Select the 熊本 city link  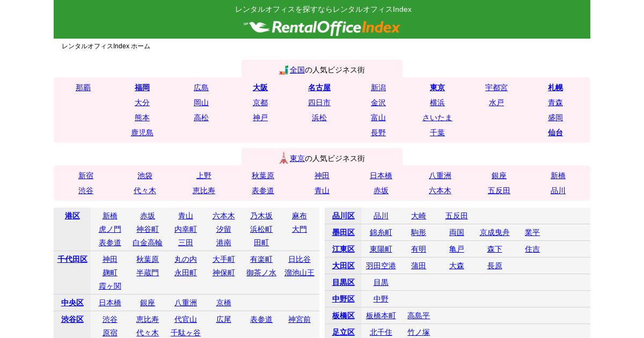pos(142,117)
